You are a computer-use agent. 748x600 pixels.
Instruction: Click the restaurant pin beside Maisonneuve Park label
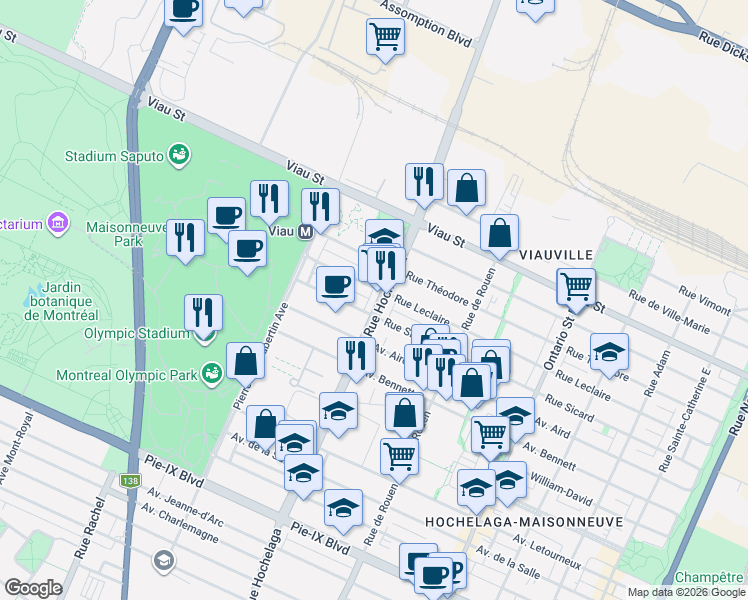(186, 239)
